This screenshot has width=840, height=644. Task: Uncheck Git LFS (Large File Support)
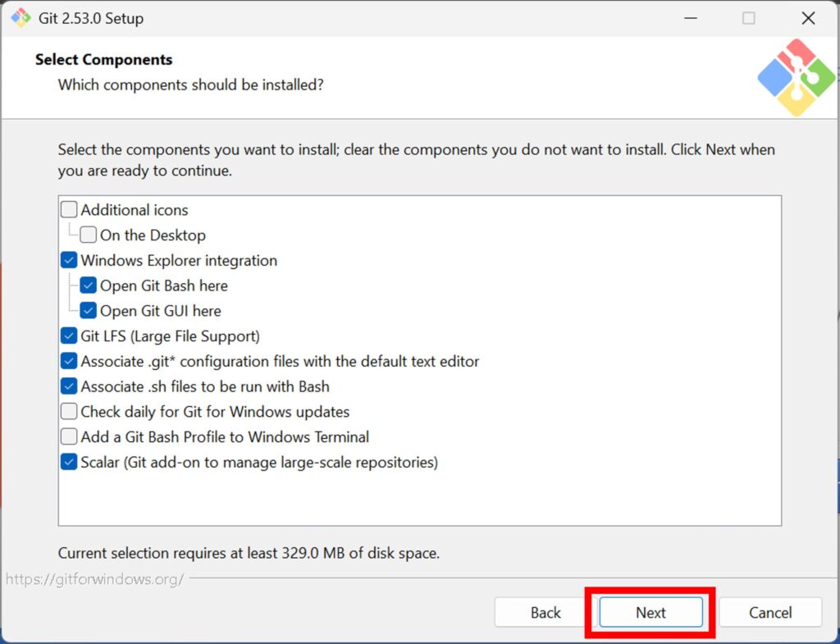click(69, 336)
